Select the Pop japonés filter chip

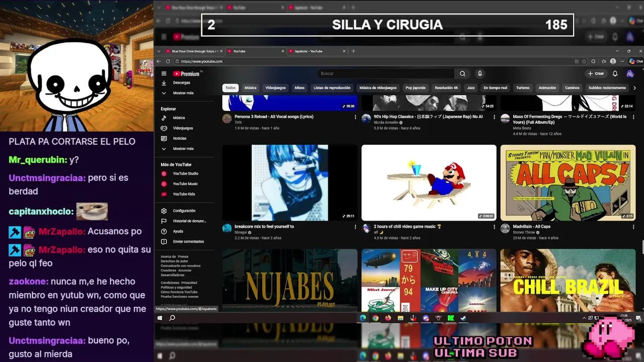416,88
